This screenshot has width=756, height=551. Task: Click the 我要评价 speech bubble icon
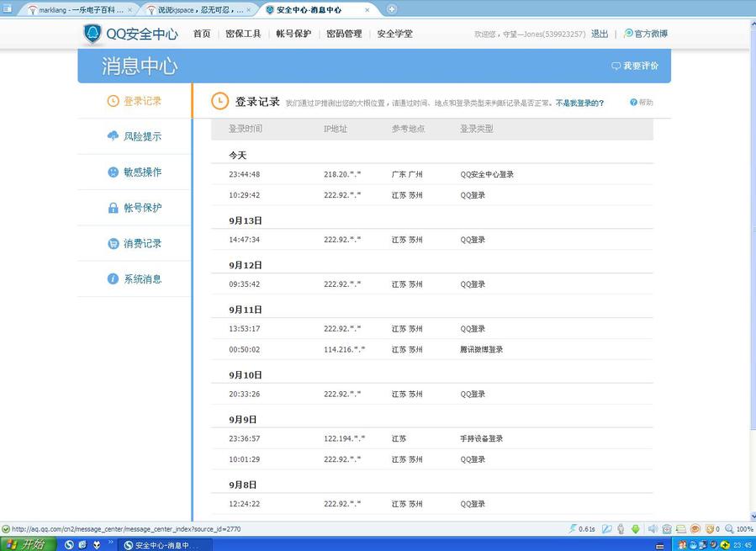click(x=616, y=66)
